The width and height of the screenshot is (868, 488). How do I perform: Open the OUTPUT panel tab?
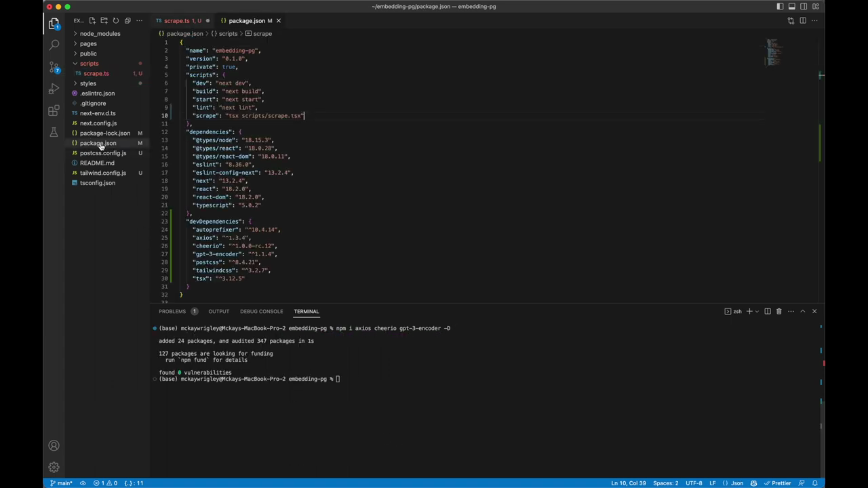pos(218,311)
